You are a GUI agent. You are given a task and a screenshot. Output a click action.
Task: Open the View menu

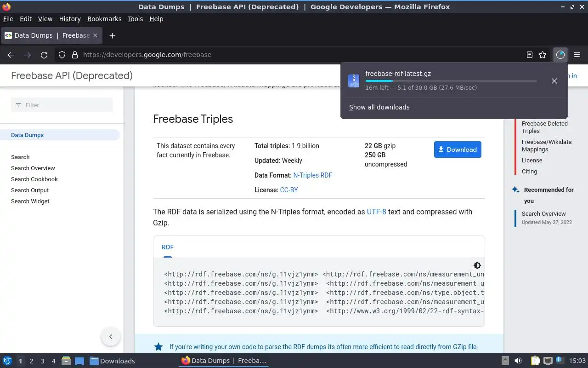[45, 19]
